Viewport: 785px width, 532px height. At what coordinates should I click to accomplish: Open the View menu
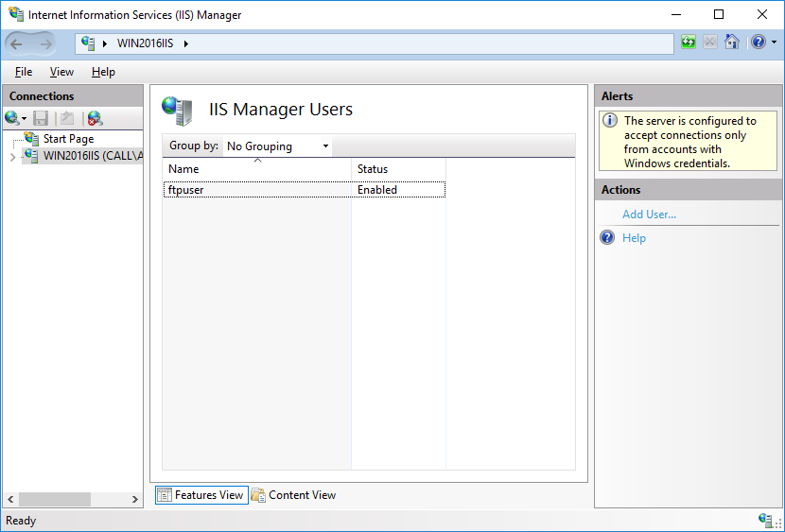pos(61,72)
